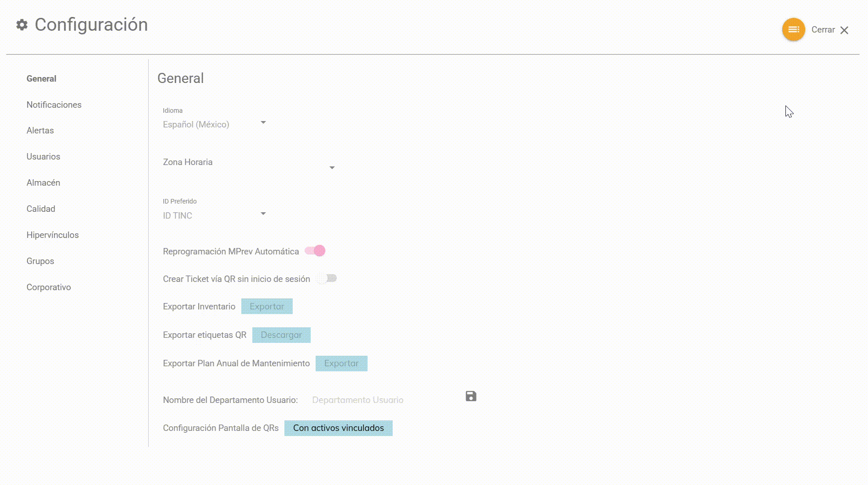Screen dimensions: 868x485
Task: Click the 'Configuración Pantalla de QRs' label
Action: (221, 428)
